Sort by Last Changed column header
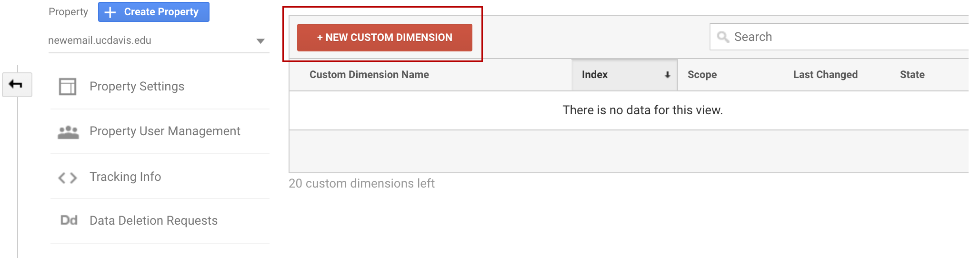This screenshot has height=258, width=980. [x=825, y=75]
